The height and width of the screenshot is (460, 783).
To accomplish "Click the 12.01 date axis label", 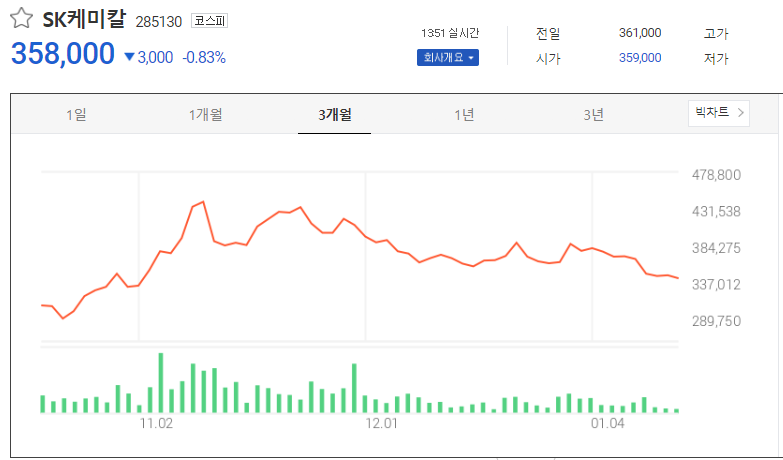I will click(382, 424).
